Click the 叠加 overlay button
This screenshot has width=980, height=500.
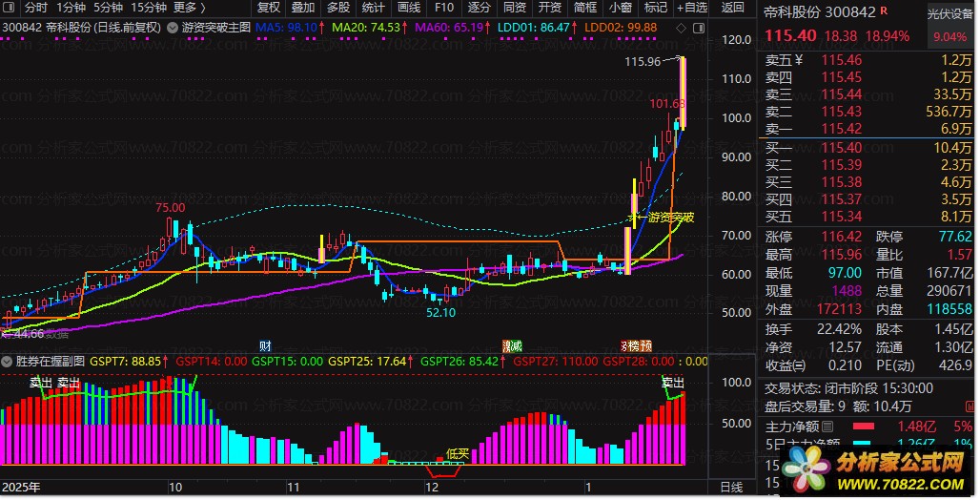tap(303, 8)
